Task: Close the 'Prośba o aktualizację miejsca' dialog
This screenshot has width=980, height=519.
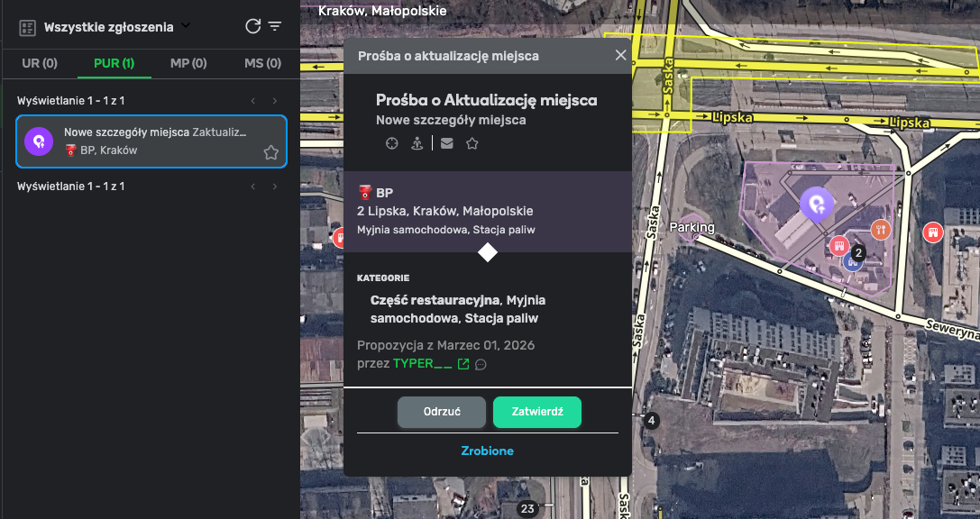Action: (620, 56)
